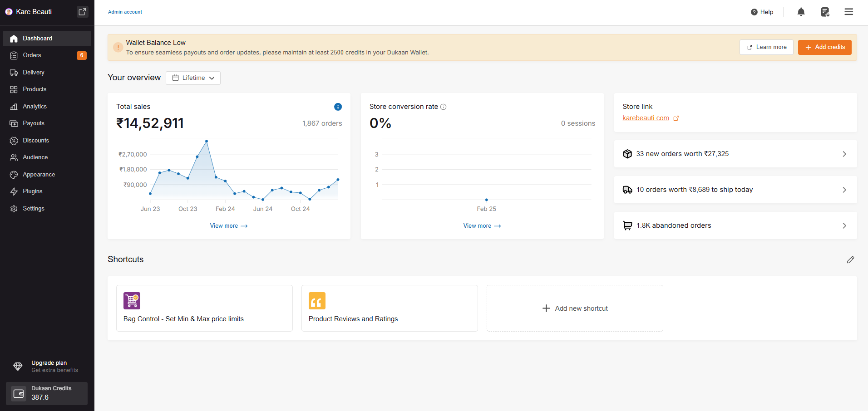Open Analytics from the sidebar
Viewport: 868px width, 411px height.
click(35, 106)
